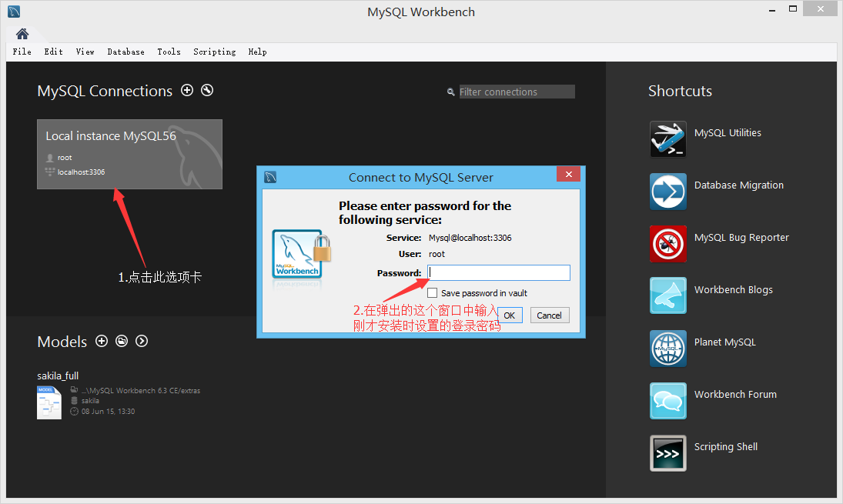Click the MySQL Workbench title bar logo
Viewport: 843px width, 504px height.
[14, 12]
